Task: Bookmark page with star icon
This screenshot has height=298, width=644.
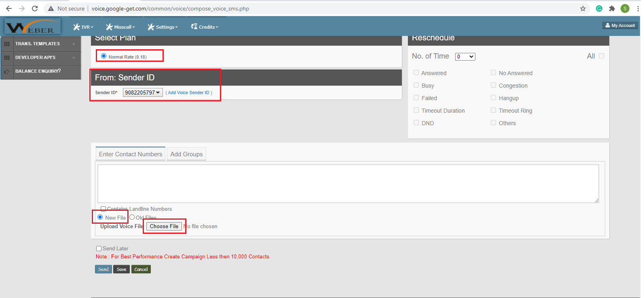Action: tap(583, 8)
